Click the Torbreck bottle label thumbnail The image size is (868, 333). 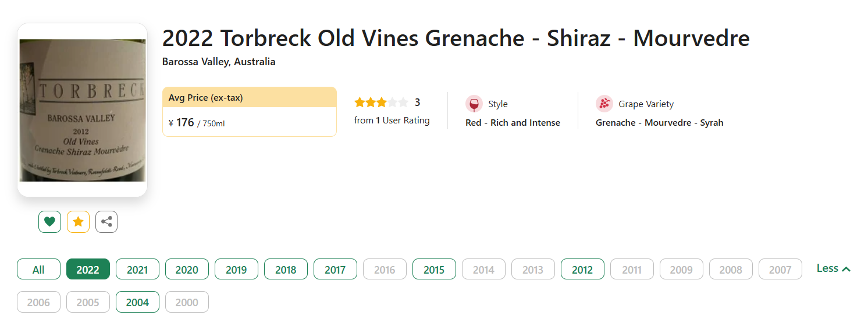(x=82, y=111)
